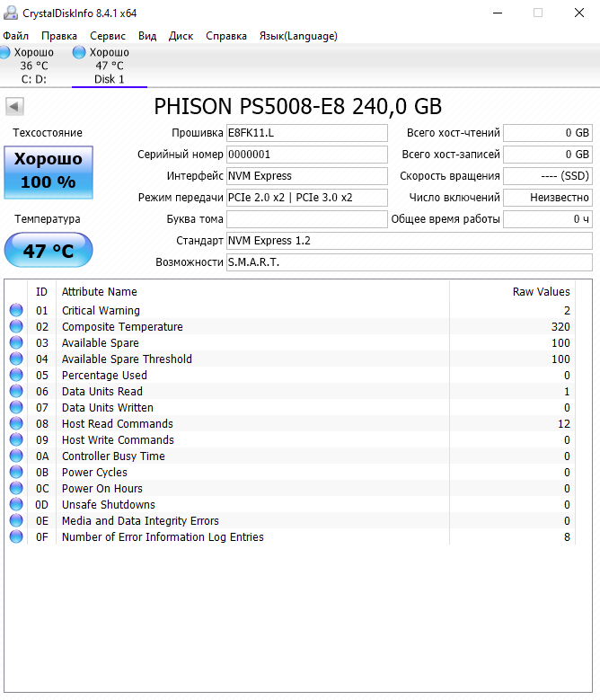Screen dimensions: 600x700
Task: Click the status orb for Controller Busy Time
Action: pos(16,456)
